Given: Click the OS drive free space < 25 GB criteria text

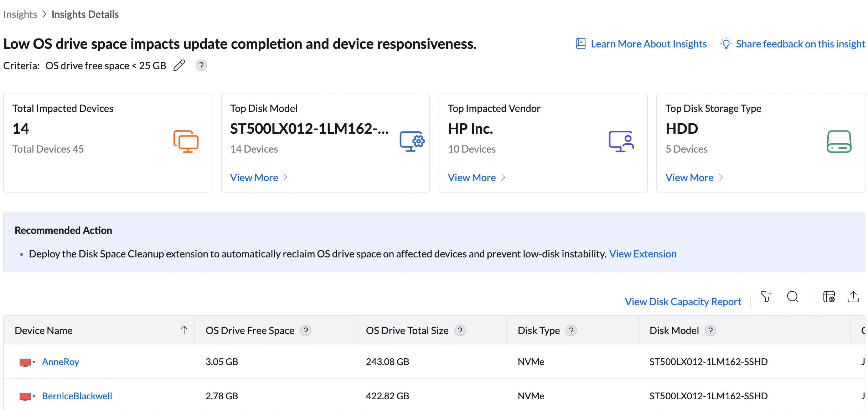Looking at the screenshot, I should pos(106,66).
